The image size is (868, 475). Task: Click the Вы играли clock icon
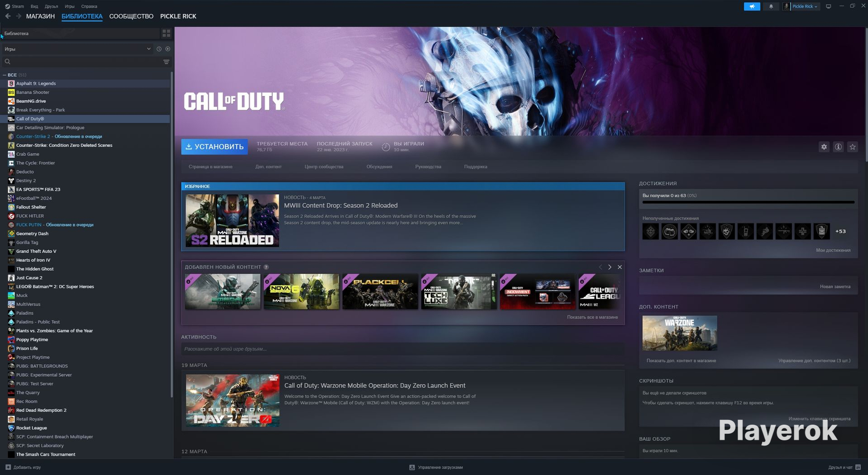pyautogui.click(x=386, y=147)
